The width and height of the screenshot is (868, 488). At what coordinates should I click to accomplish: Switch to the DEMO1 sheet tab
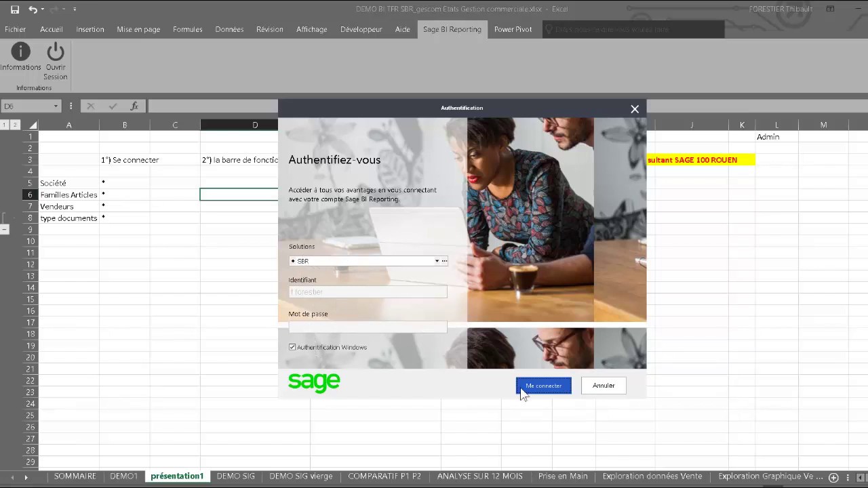123,476
